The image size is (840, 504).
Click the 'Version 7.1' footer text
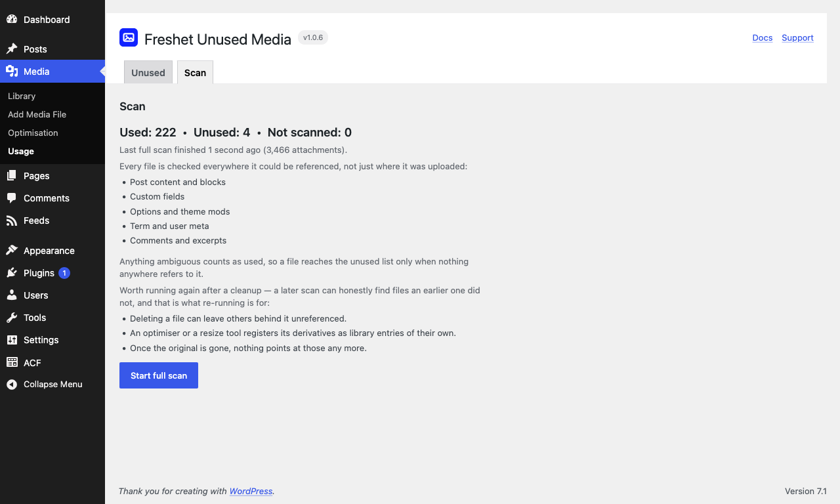806,492
